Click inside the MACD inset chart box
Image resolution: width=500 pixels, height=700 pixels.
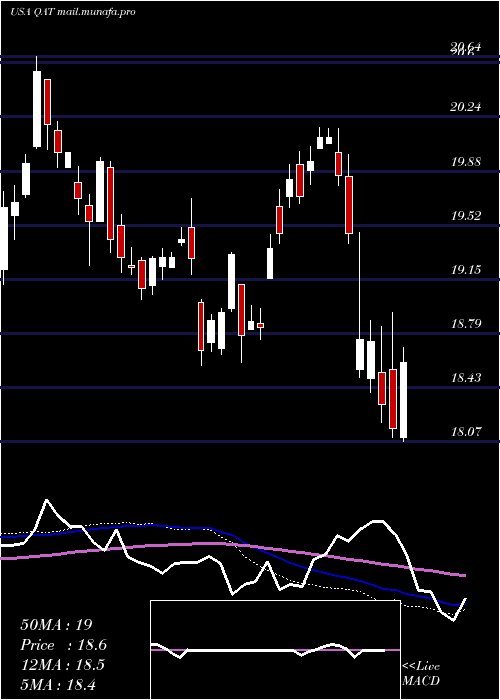275,650
